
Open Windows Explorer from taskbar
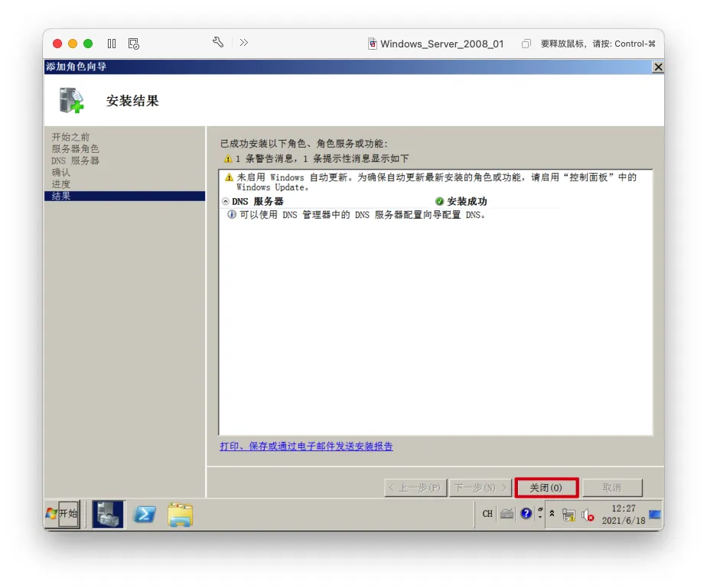pos(181,515)
